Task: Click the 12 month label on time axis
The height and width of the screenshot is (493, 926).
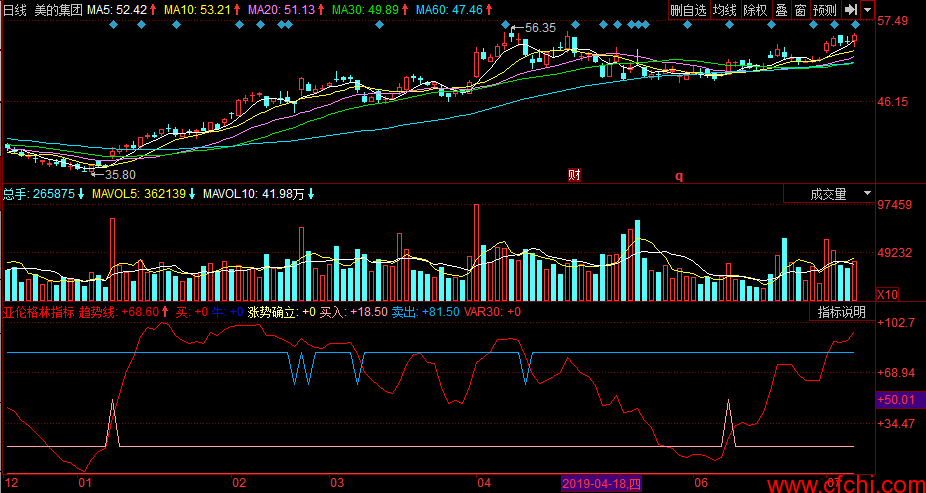Action: tap(11, 482)
